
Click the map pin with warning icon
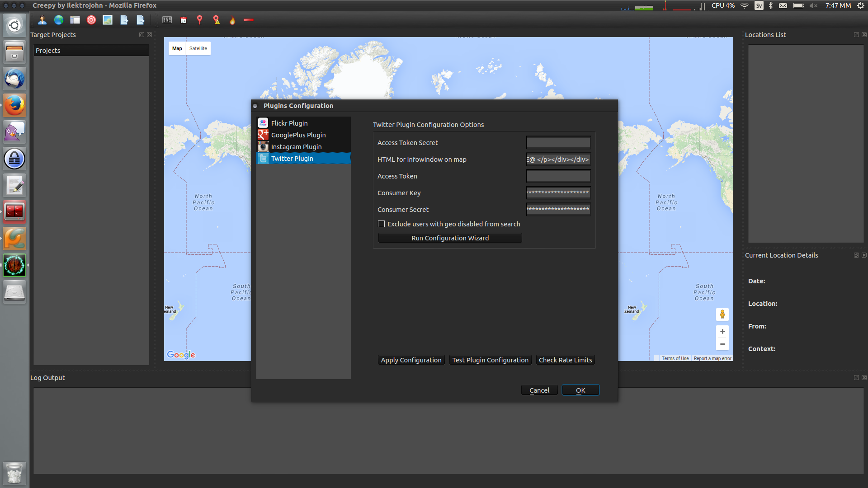click(217, 20)
